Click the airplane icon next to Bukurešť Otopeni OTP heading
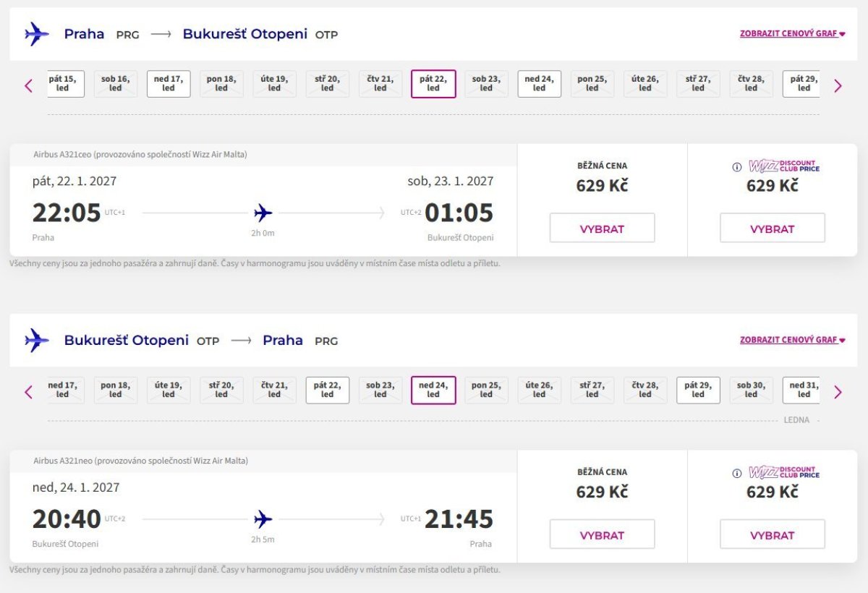 click(36, 341)
